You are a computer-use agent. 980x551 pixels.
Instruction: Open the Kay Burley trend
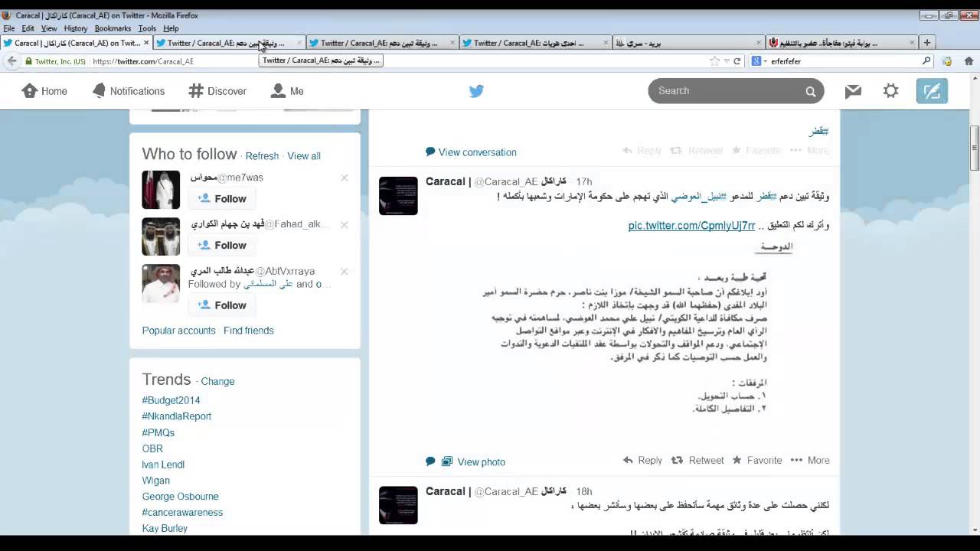click(165, 529)
